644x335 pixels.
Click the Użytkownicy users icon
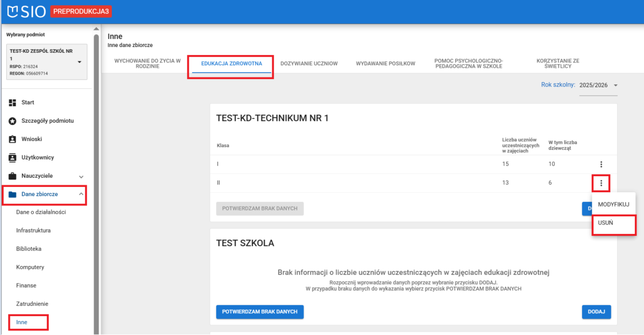tap(12, 158)
